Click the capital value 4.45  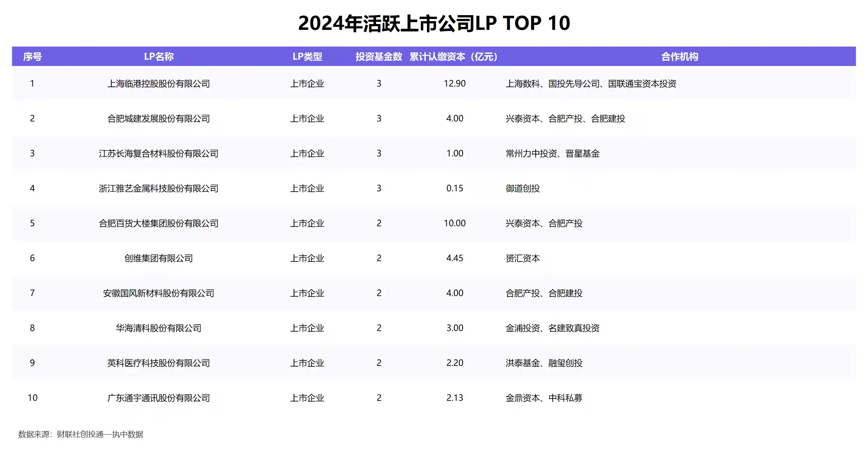click(x=455, y=258)
